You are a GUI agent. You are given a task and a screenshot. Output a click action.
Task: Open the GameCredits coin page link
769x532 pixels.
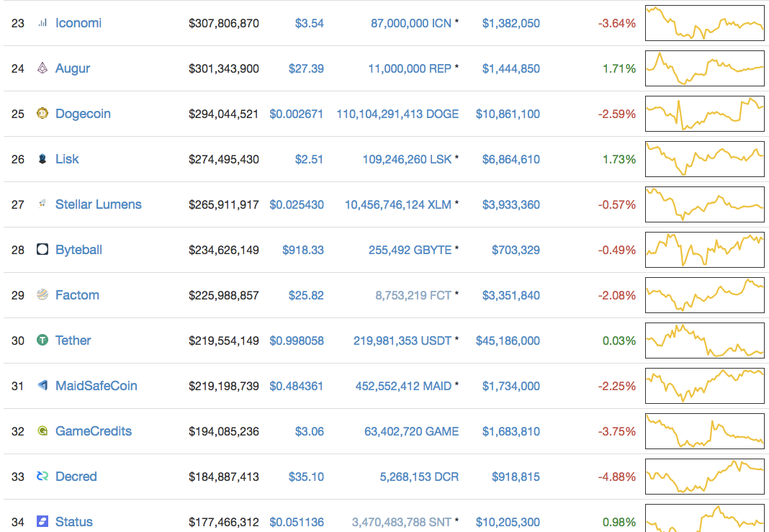pyautogui.click(x=94, y=431)
